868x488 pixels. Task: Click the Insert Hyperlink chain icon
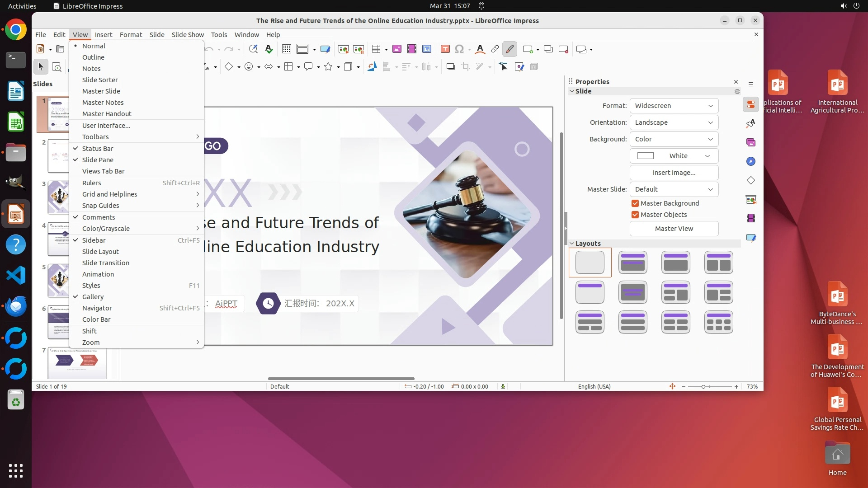pyautogui.click(x=495, y=49)
